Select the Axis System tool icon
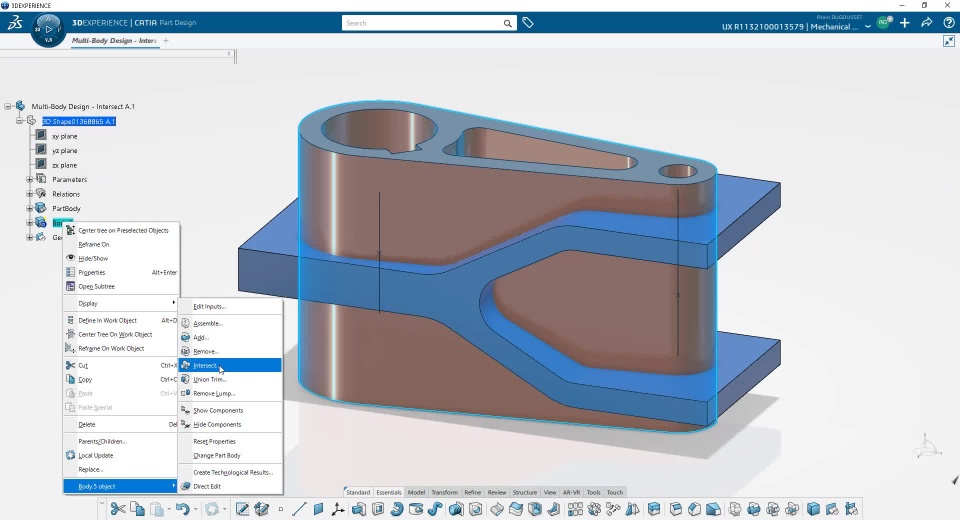This screenshot has width=960, height=520. pyautogui.click(x=338, y=509)
